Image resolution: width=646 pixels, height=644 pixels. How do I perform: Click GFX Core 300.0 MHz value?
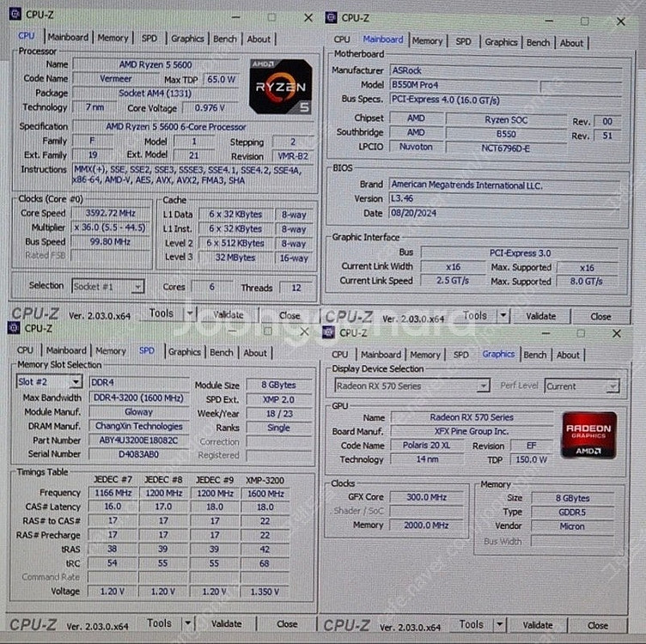tap(427, 497)
